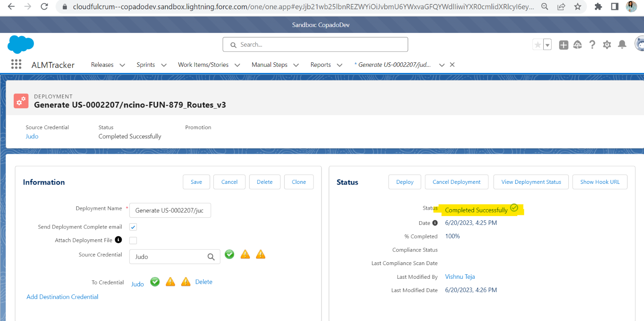This screenshot has width=644, height=321.
Task: Open the Work Items/Stories tab
Action: [x=203, y=65]
